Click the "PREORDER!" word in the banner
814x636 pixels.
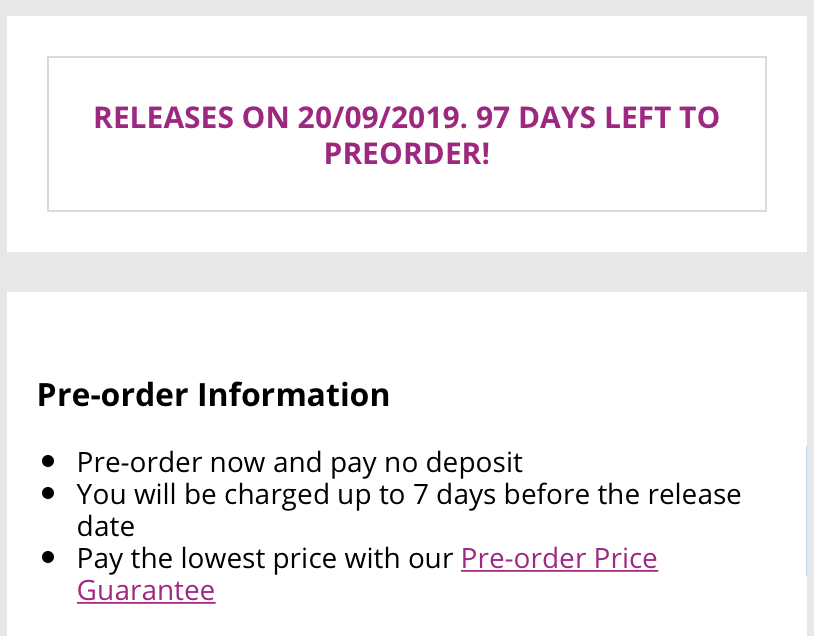(x=406, y=155)
